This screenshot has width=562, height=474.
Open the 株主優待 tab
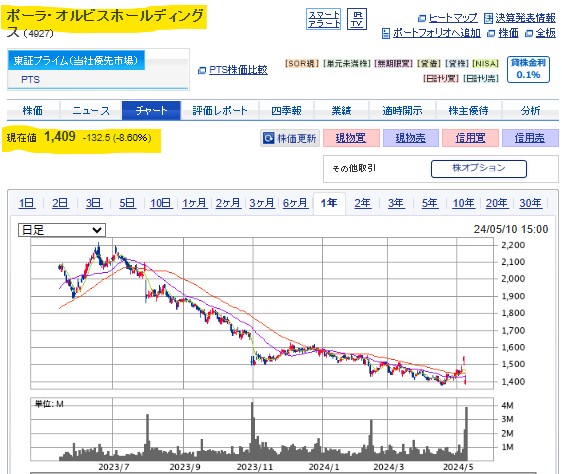pyautogui.click(x=468, y=110)
